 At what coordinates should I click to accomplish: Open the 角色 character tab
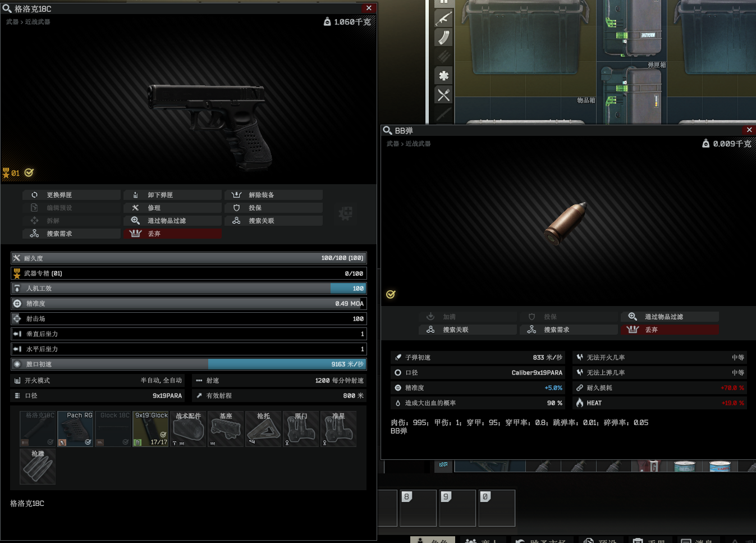433,540
